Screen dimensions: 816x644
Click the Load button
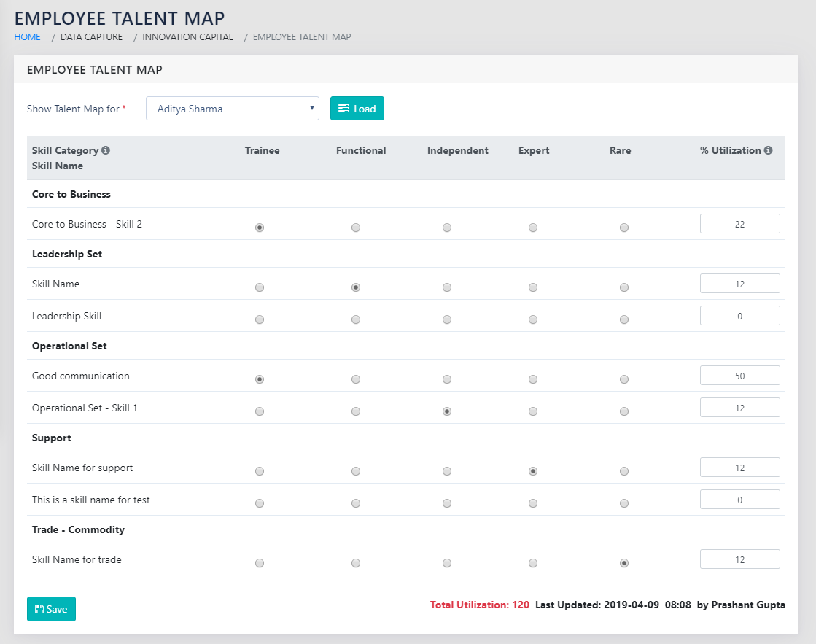[x=357, y=109]
